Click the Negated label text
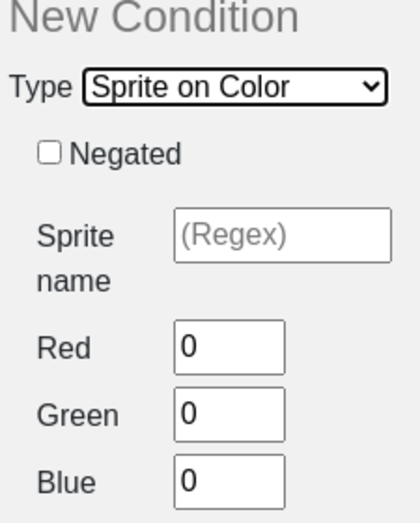This screenshot has width=420, height=523. (x=125, y=154)
